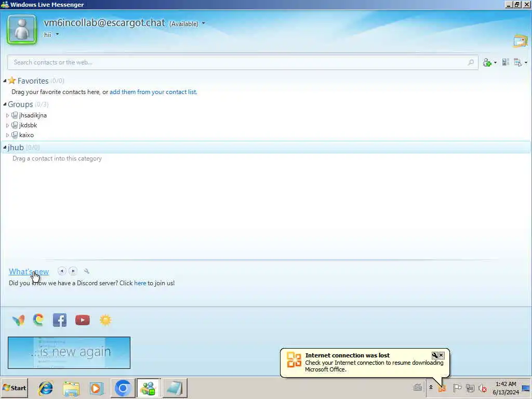Viewport: 532px width, 399px height.
Task: Open the Facebook icon
Action: [60, 320]
